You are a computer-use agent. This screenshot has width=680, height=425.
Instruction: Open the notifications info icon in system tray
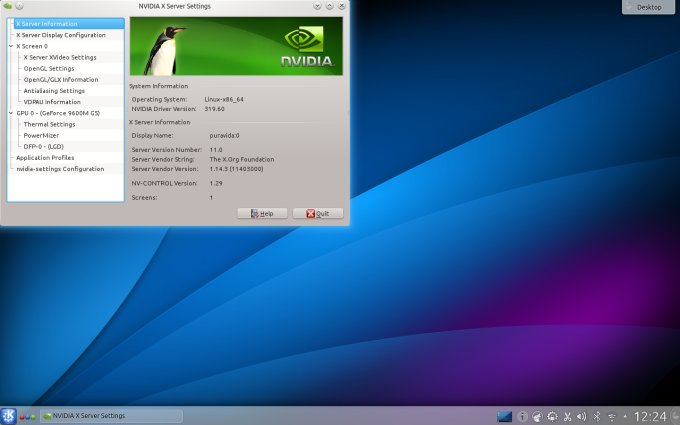tap(523, 416)
